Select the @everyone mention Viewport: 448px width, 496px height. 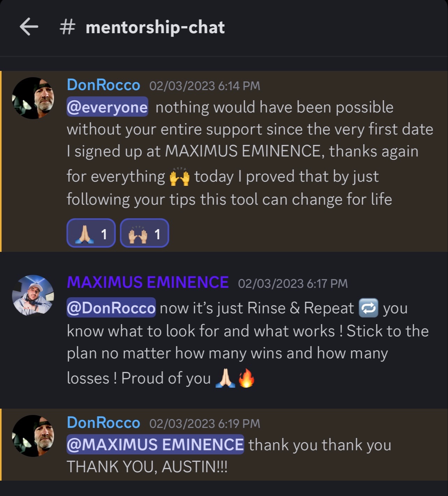click(x=107, y=107)
